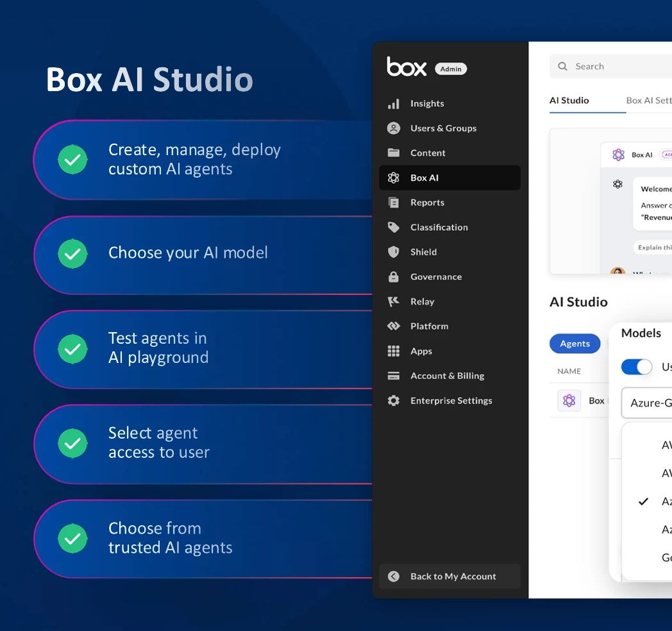Viewport: 672px width, 631px height.
Task: Click green checkmark beside Choose from trusted AI agents
Action: [73, 539]
